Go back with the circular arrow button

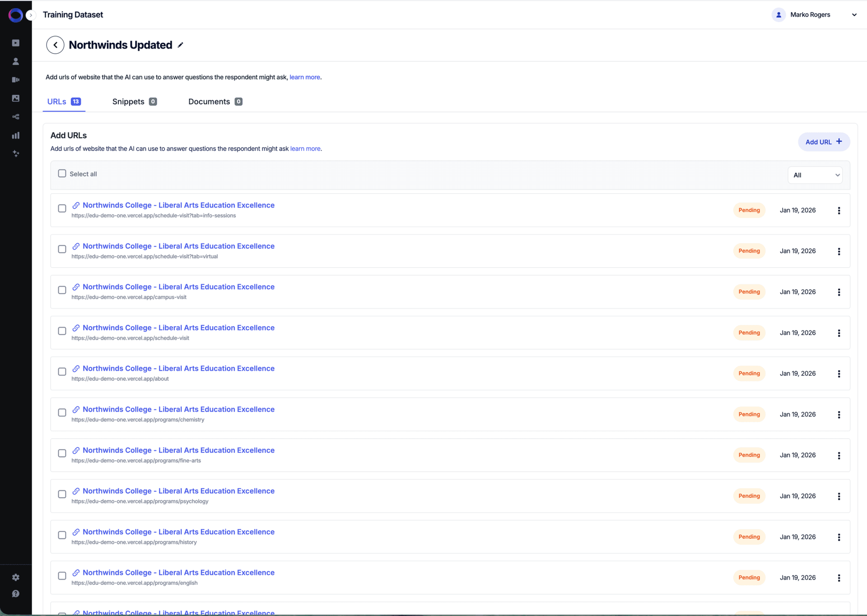[55, 45]
